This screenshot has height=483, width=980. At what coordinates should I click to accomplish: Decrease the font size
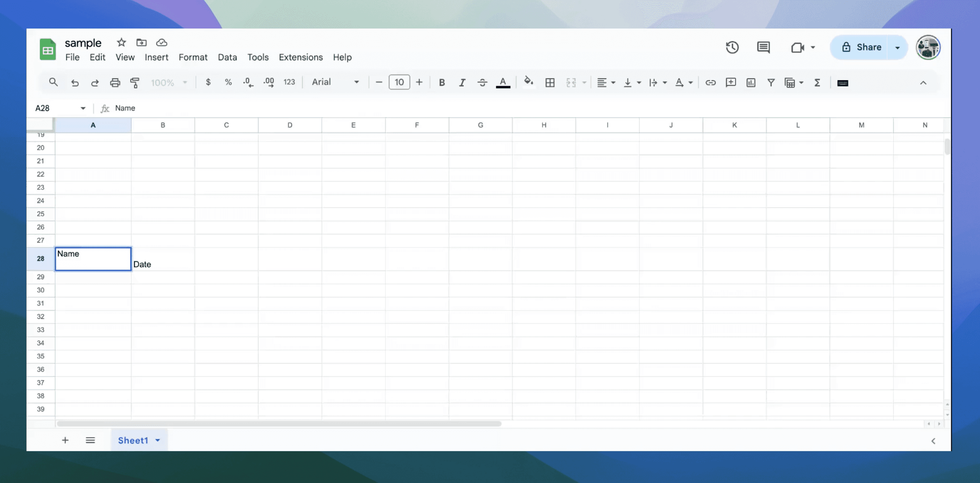coord(378,82)
